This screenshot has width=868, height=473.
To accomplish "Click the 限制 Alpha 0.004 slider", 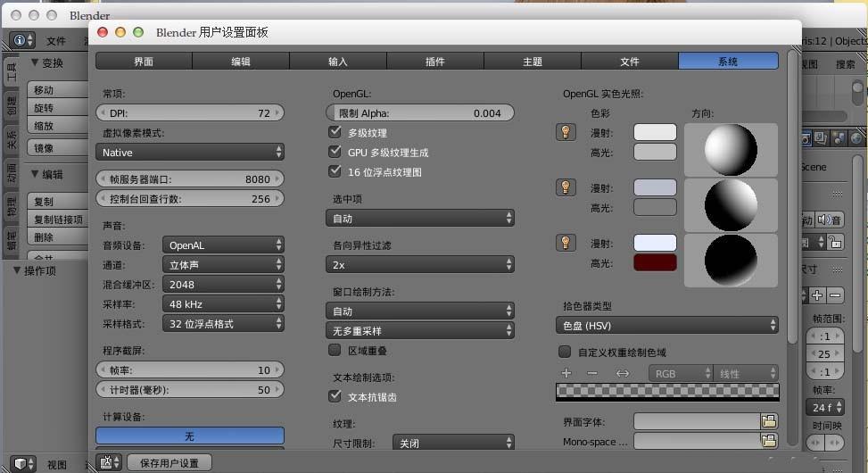I will (x=420, y=113).
